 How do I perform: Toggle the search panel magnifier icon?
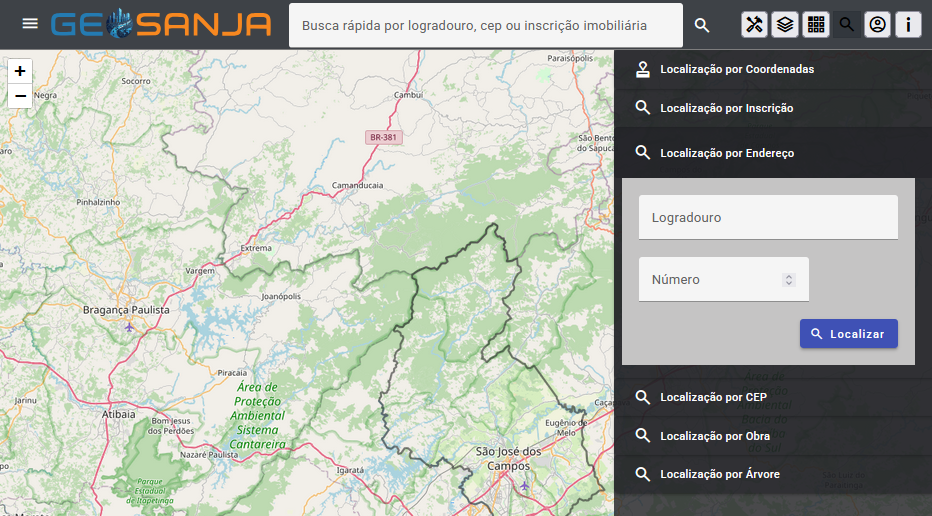847,25
